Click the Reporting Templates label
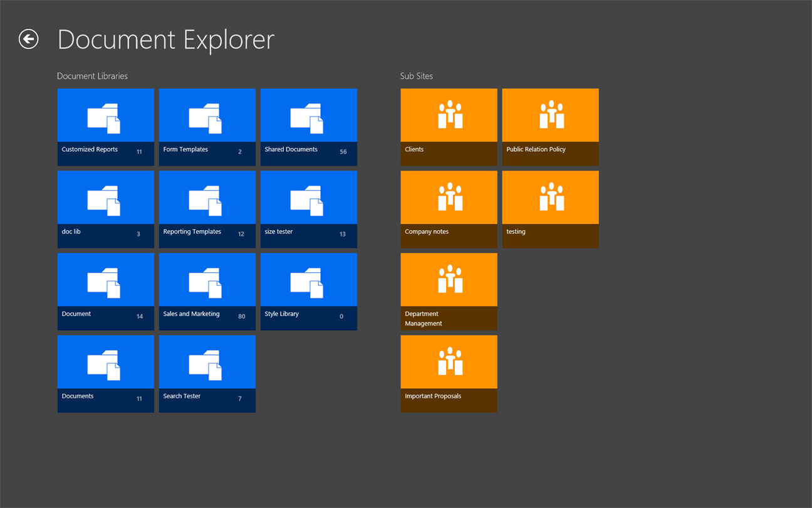 pyautogui.click(x=192, y=231)
